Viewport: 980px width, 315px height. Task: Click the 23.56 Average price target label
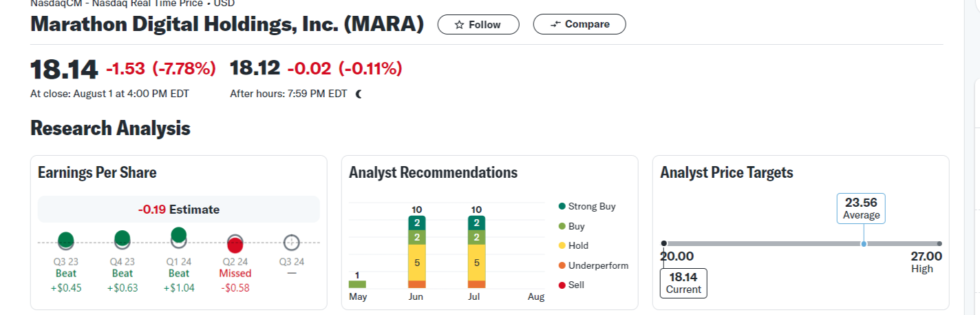(862, 208)
